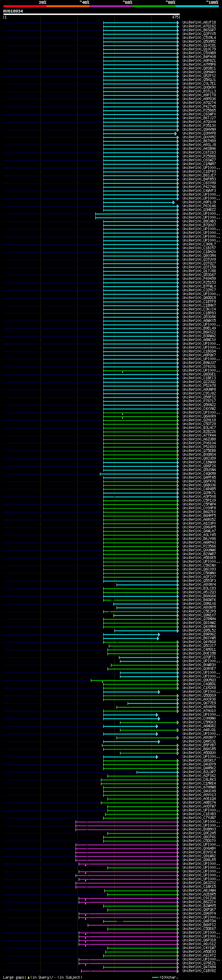
Task: Open hit UniRef100_B6SGR7
Action: coord(199,30)
